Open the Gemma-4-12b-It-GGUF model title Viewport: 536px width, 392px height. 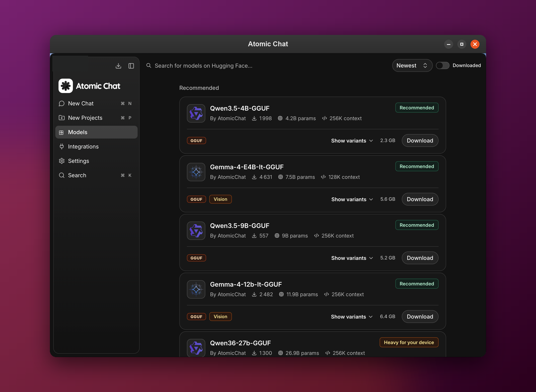[246, 284]
